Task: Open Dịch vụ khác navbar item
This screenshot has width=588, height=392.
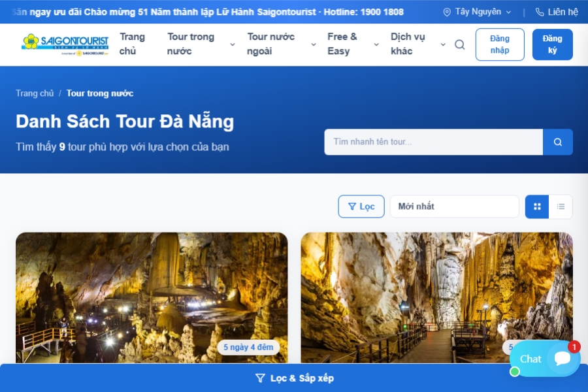Action: (x=408, y=44)
